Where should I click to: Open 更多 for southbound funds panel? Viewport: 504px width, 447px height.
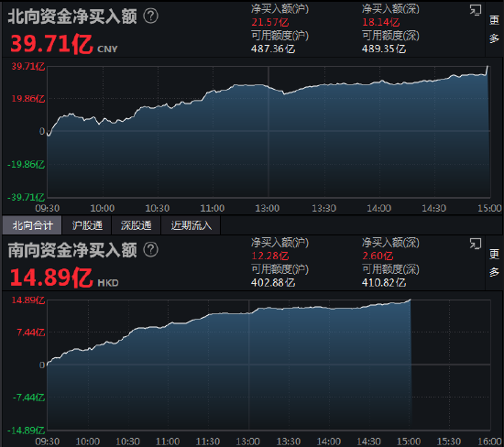(x=494, y=263)
